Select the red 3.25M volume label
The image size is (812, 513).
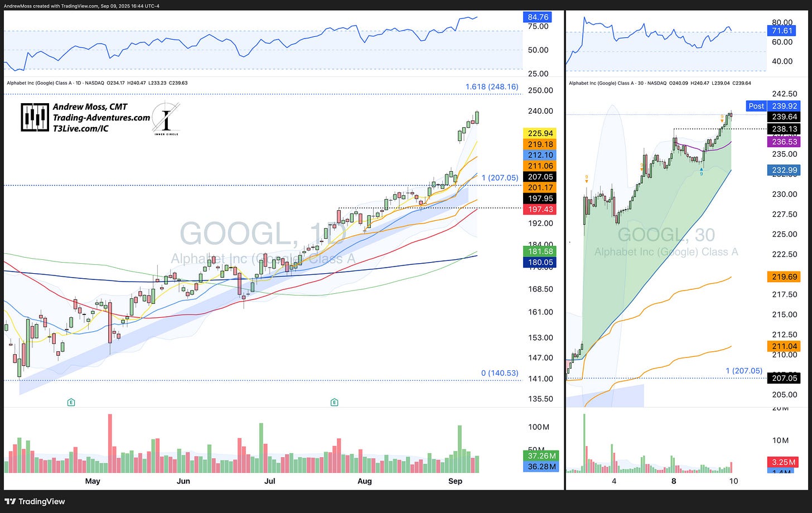coord(784,462)
